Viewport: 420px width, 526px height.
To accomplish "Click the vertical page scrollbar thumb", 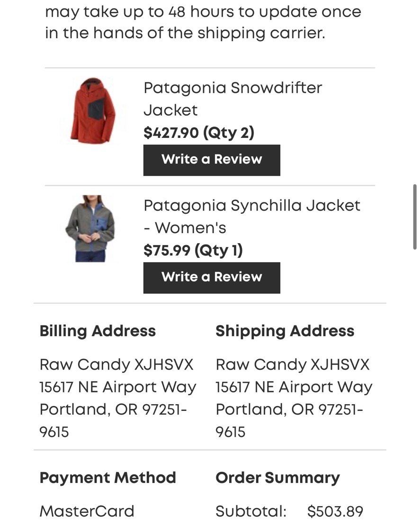I will [415, 217].
